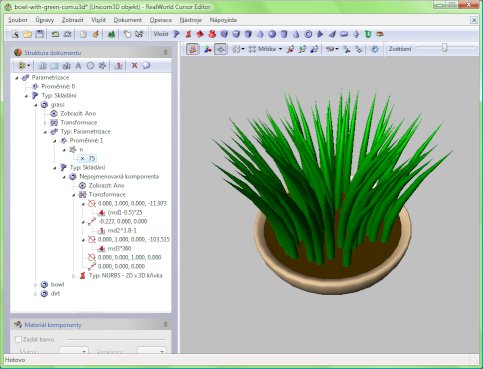Expand the bowl tree node
The height and width of the screenshot is (369, 483).
coord(36,285)
